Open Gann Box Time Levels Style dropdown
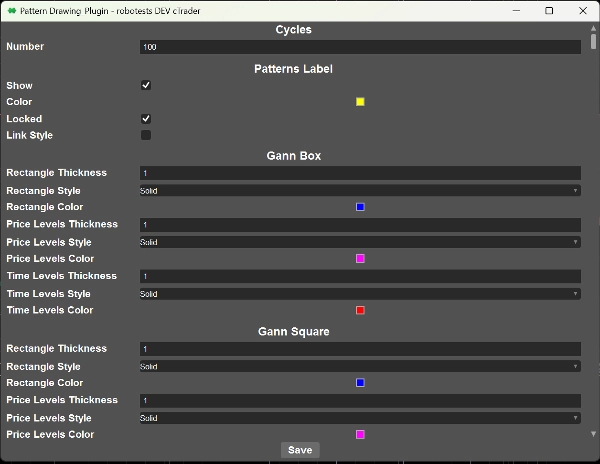600x464 pixels. click(x=360, y=294)
